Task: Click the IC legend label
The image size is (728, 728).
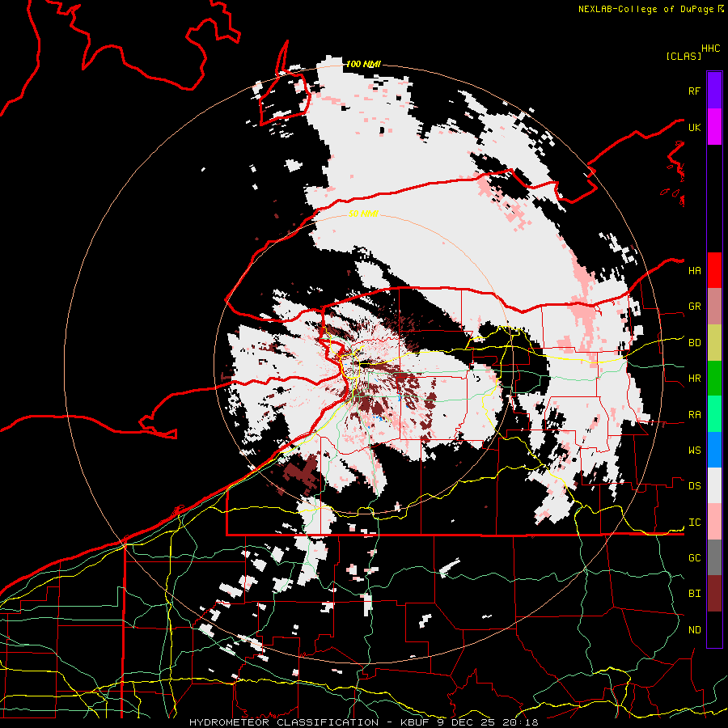Action: [x=694, y=522]
